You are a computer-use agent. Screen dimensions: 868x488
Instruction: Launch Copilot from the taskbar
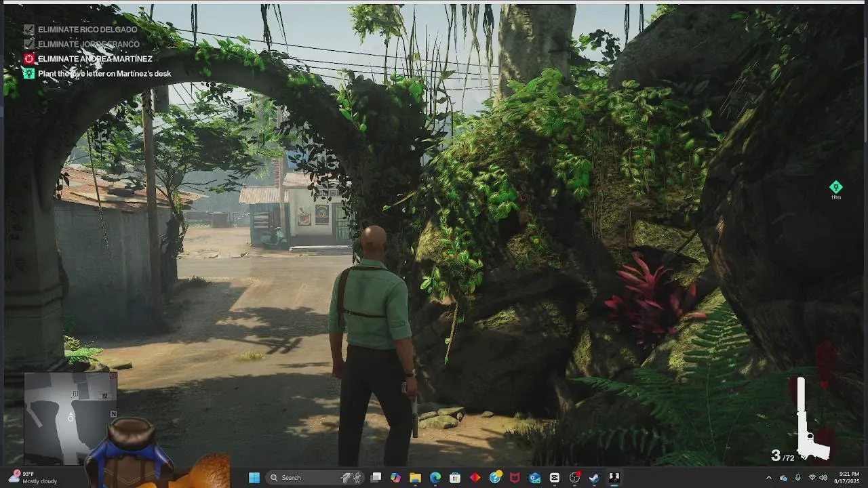pyautogui.click(x=395, y=477)
